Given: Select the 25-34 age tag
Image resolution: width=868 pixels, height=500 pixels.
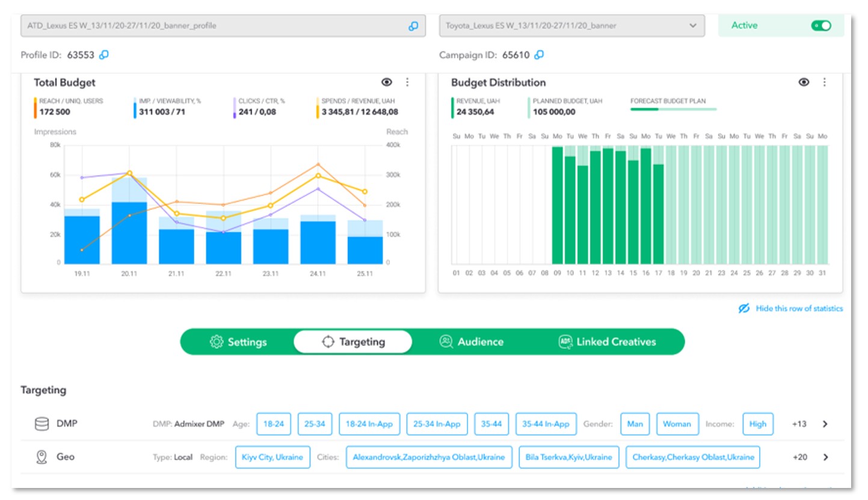Looking at the screenshot, I should (x=315, y=424).
